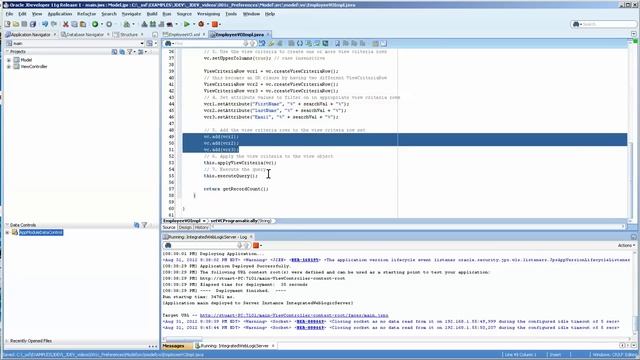Switch to the History view tab

coord(201,227)
